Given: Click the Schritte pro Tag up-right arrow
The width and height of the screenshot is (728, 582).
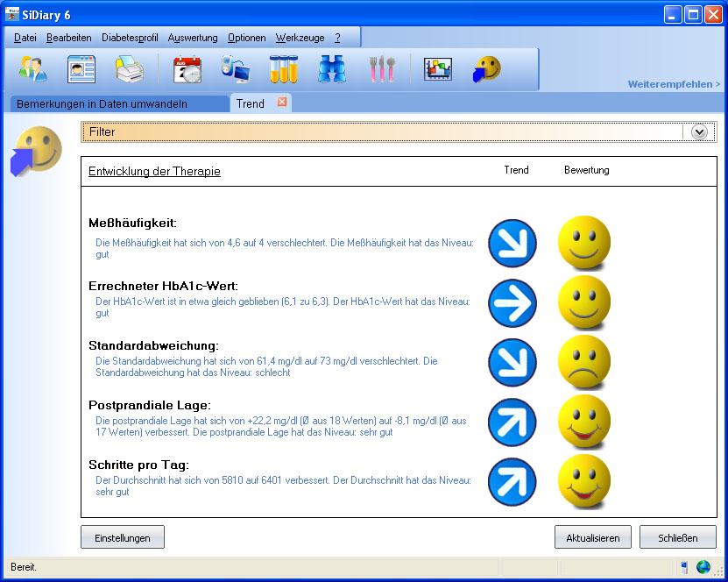Looking at the screenshot, I should pos(512,482).
